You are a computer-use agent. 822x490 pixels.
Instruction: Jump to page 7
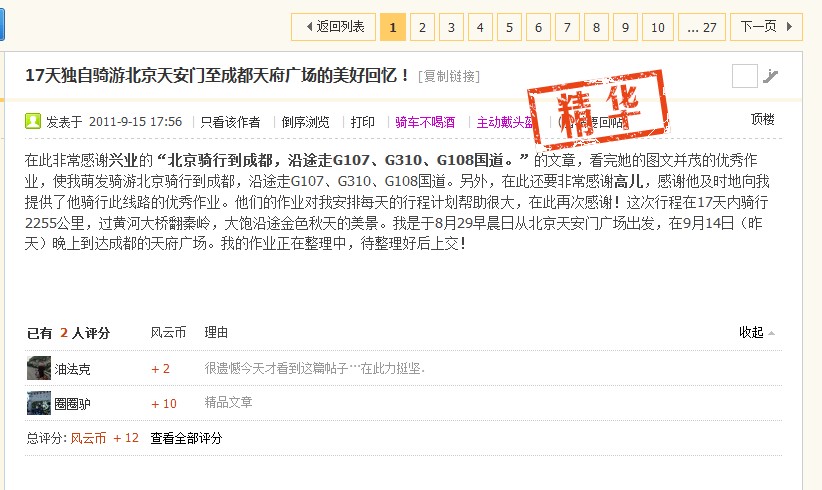point(567,27)
